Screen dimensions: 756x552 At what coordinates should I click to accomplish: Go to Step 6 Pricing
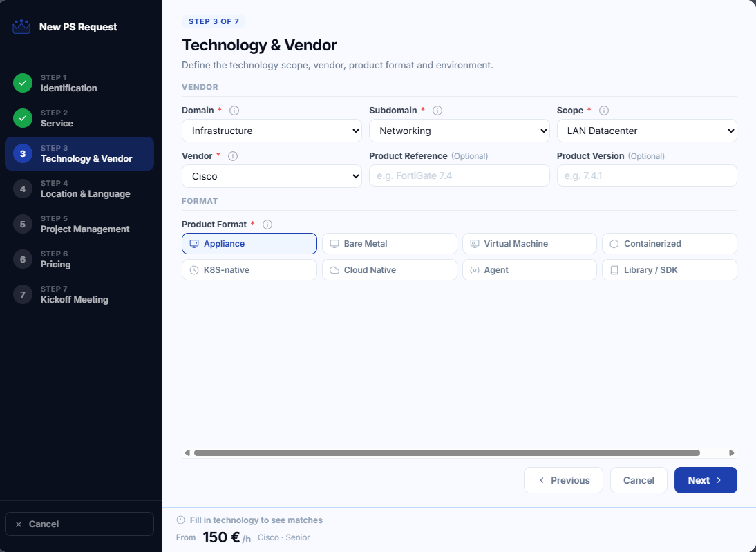(79, 259)
